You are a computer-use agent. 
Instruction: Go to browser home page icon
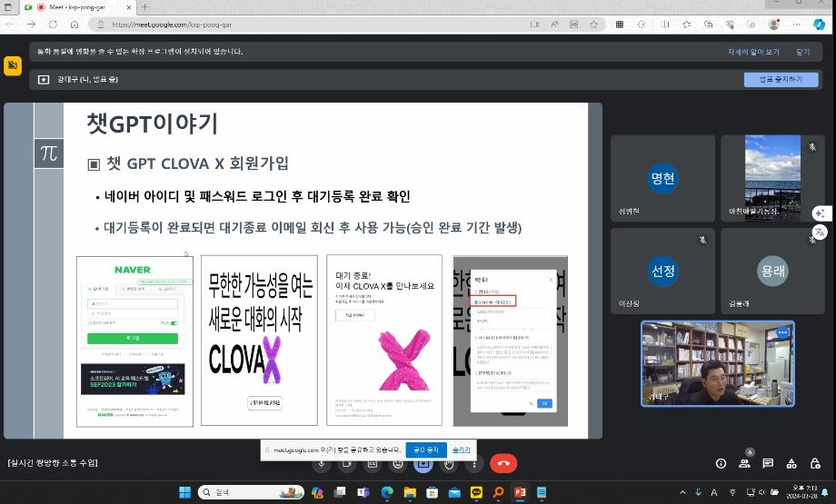[75, 25]
